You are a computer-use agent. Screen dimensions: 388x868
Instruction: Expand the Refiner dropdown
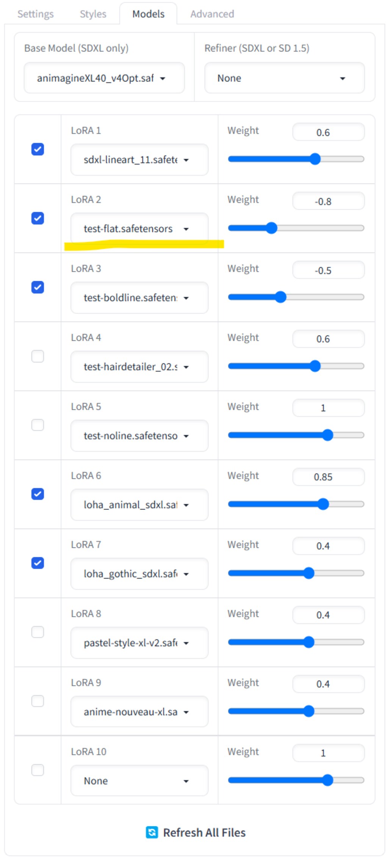point(284,78)
